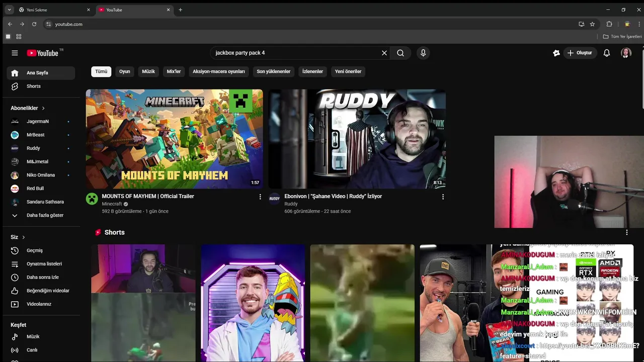Open Geçmiş history
The image size is (644, 362).
[41, 250]
